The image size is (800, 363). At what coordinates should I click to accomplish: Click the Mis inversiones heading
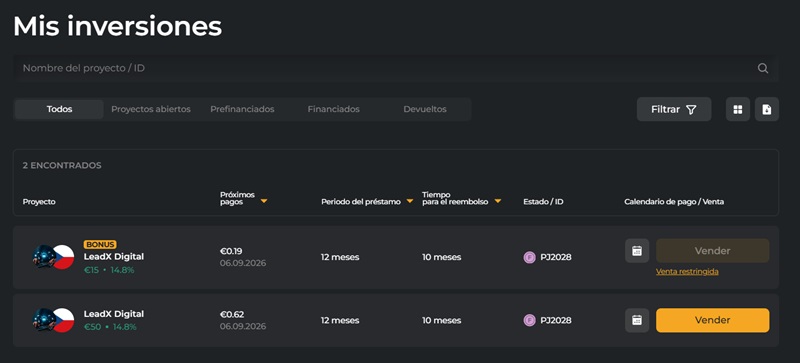(x=117, y=26)
